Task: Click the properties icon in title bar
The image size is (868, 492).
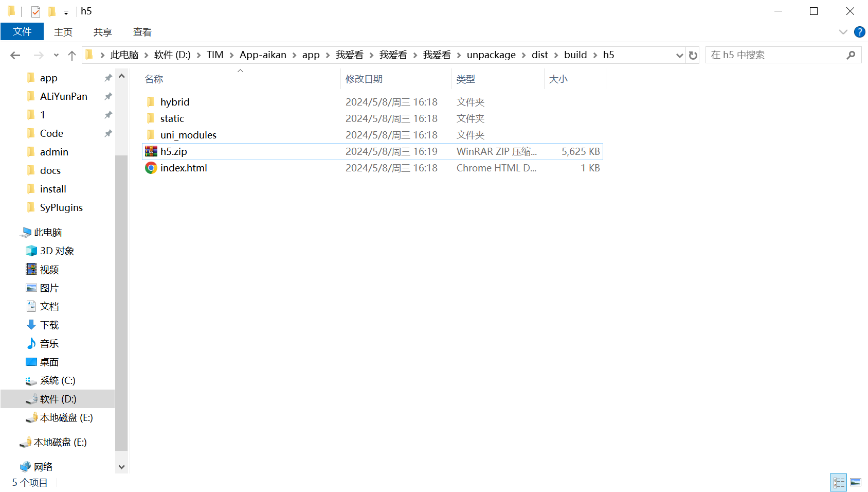Action: (35, 11)
